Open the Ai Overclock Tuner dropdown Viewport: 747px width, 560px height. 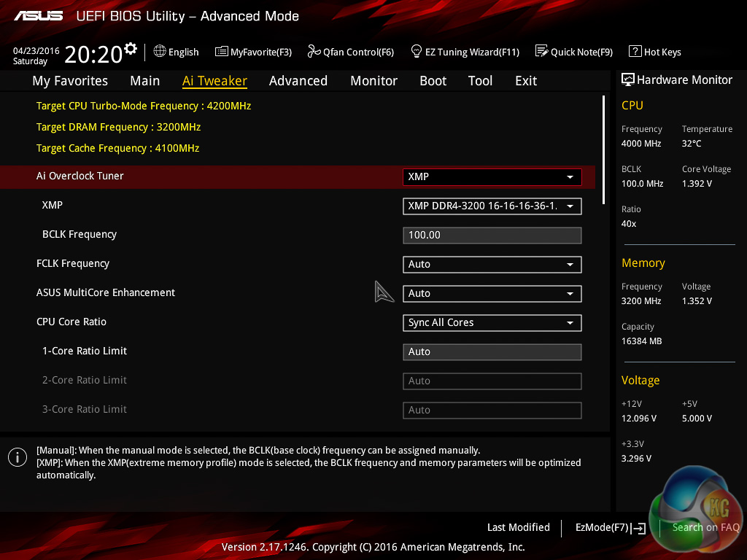coord(492,176)
